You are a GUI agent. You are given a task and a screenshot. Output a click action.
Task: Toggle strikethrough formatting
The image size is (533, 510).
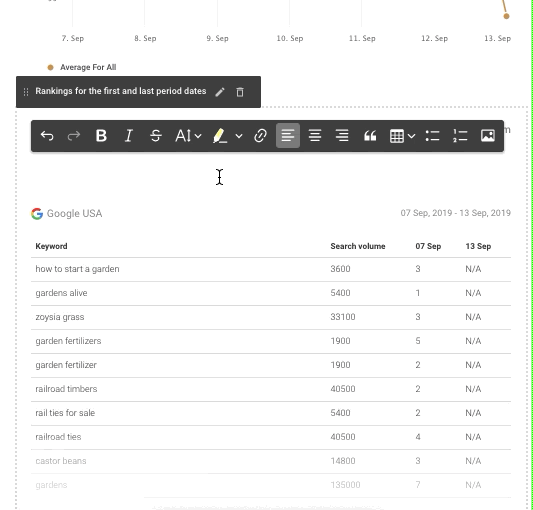coord(156,136)
